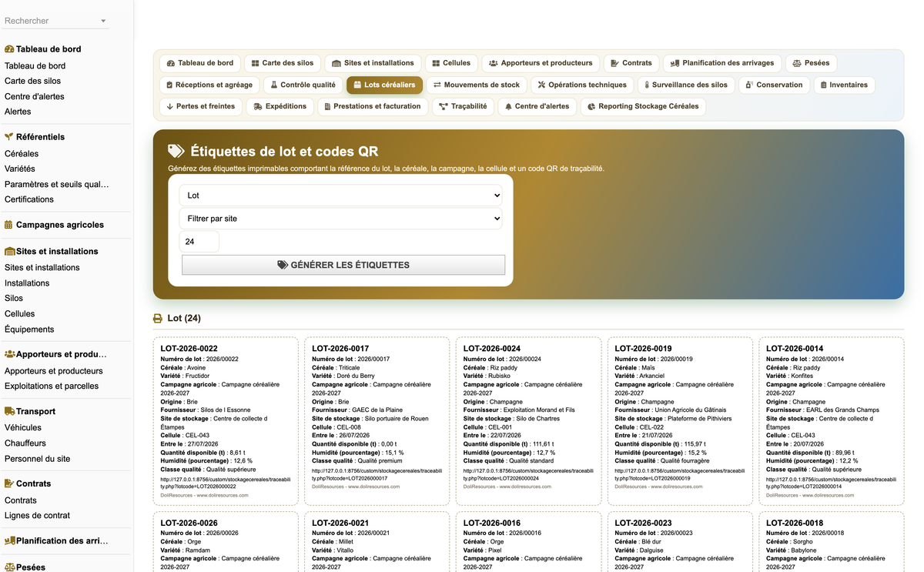Open Installations in sidebar

pyautogui.click(x=27, y=283)
